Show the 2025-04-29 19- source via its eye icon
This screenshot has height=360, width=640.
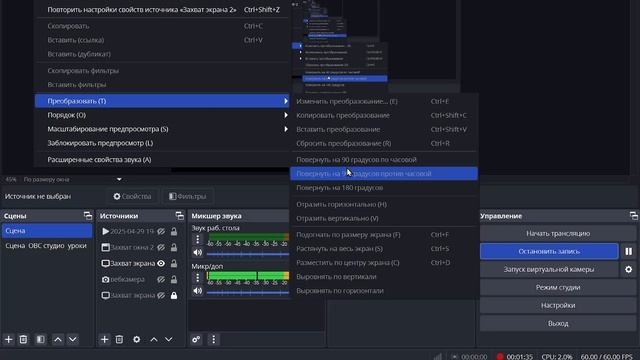point(161,231)
